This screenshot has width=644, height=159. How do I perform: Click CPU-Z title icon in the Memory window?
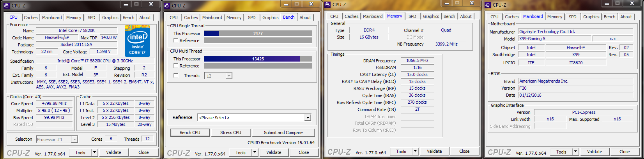[327, 5]
